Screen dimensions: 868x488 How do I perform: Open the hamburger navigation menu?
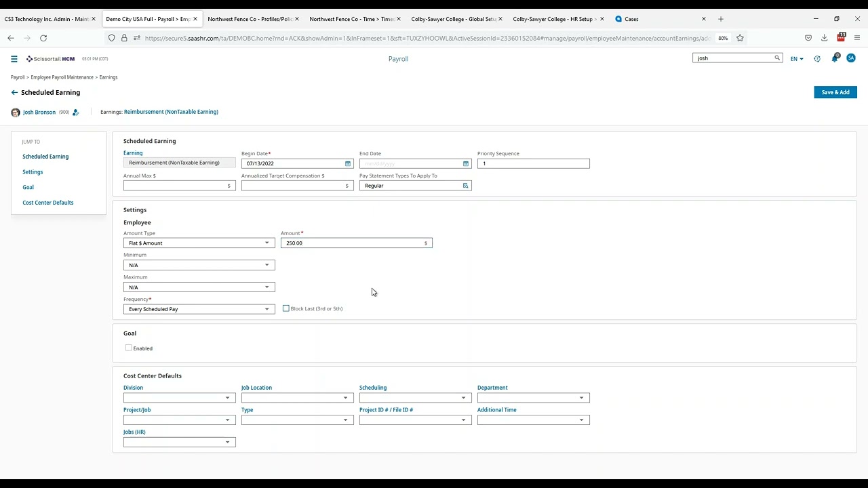click(x=14, y=59)
